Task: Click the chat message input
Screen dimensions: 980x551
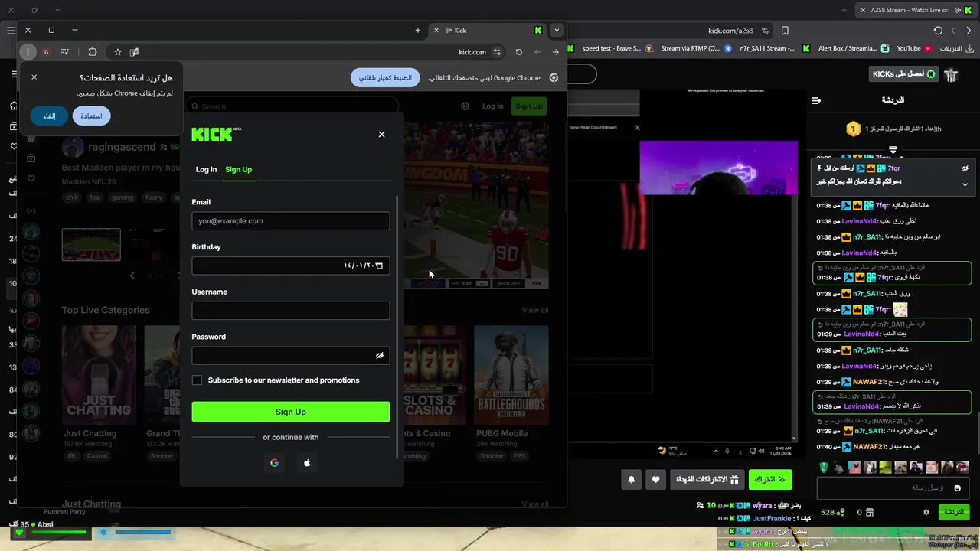Action: point(893,487)
